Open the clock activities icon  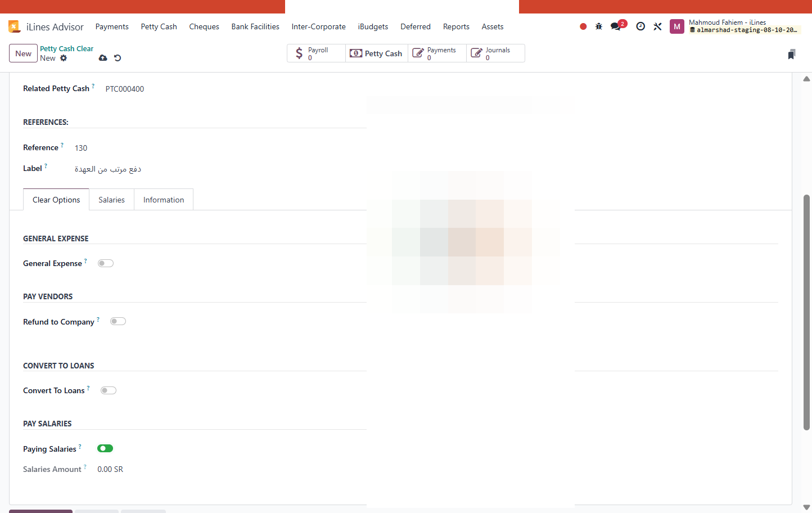[x=640, y=26]
